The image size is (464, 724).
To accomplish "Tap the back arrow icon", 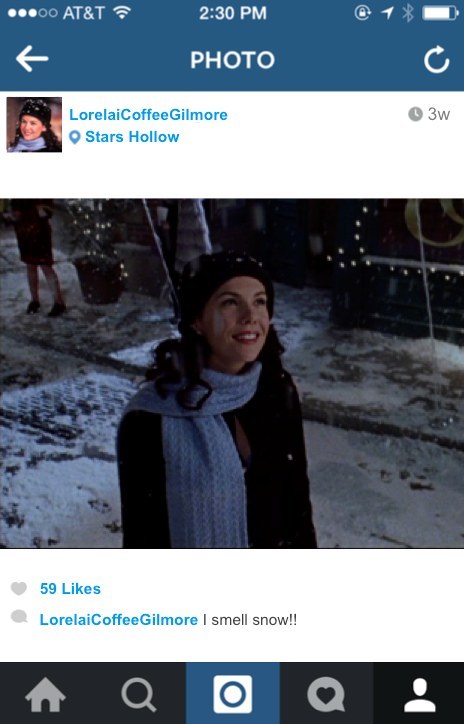I will pyautogui.click(x=32, y=59).
